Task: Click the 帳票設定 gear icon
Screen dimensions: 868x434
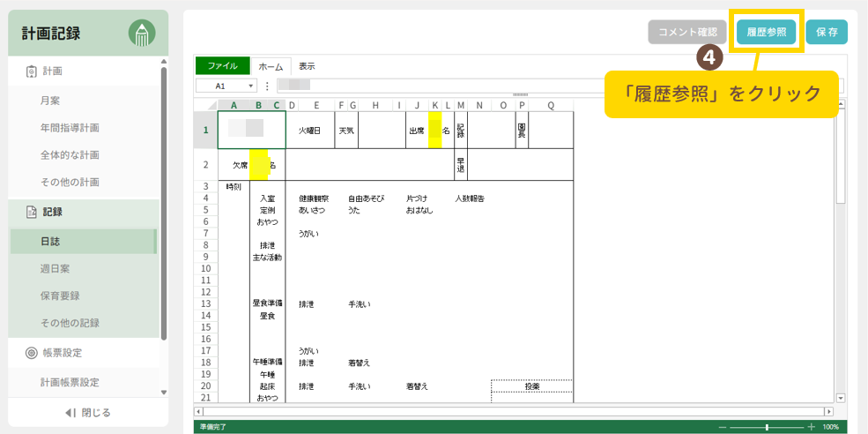Action: [31, 353]
